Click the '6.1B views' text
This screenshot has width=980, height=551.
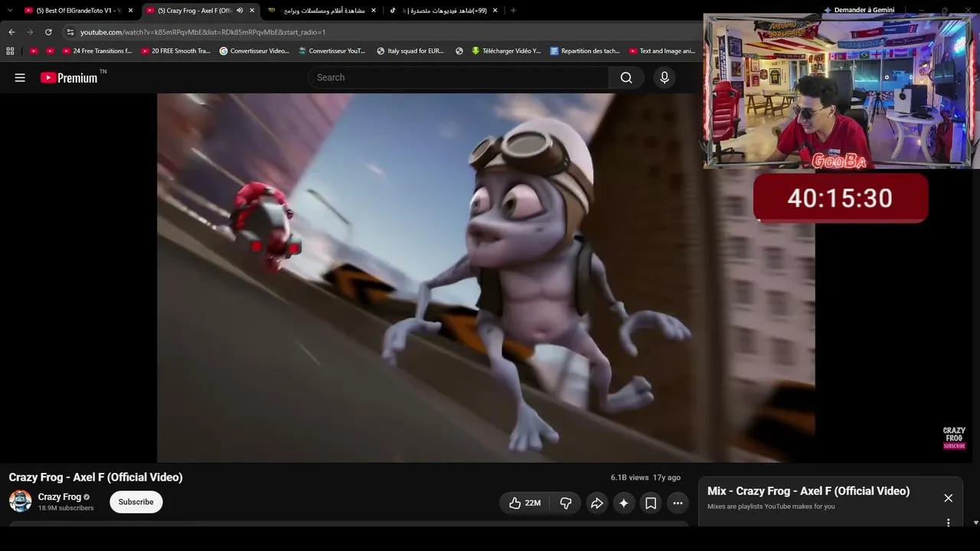[629, 478]
